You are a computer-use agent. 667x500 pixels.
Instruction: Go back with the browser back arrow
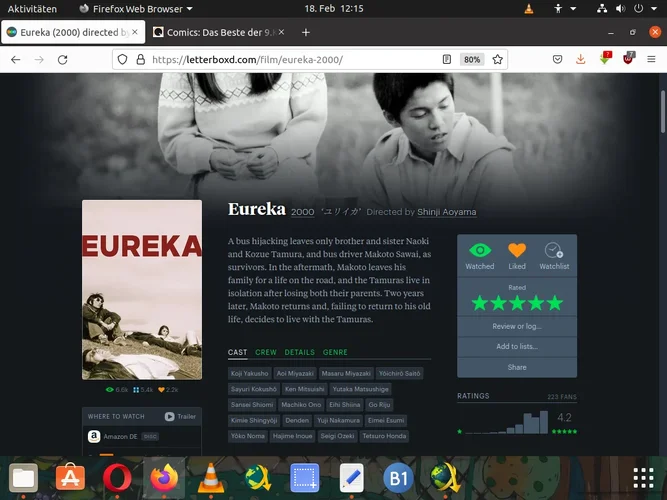point(16,60)
